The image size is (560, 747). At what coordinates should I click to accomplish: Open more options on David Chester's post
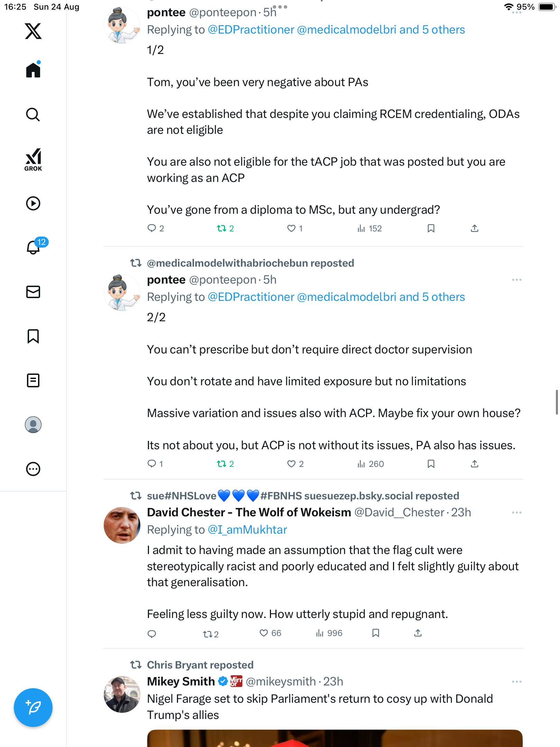point(516,513)
